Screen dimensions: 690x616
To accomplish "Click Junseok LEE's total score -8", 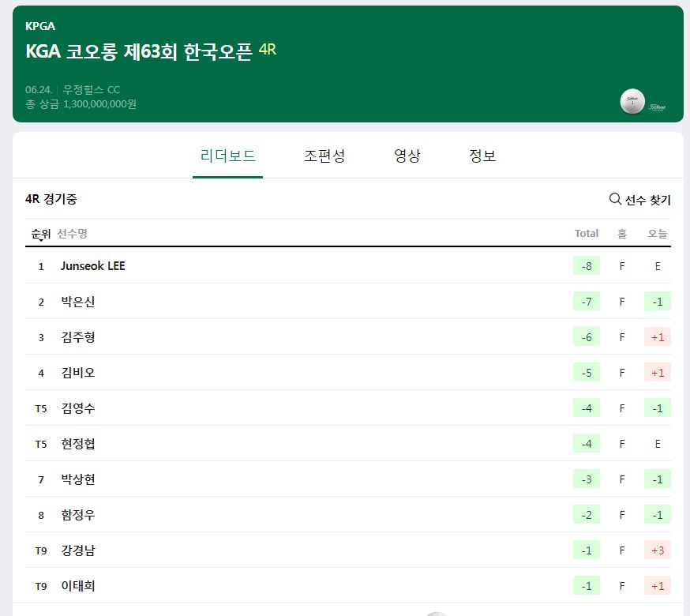I will click(586, 266).
